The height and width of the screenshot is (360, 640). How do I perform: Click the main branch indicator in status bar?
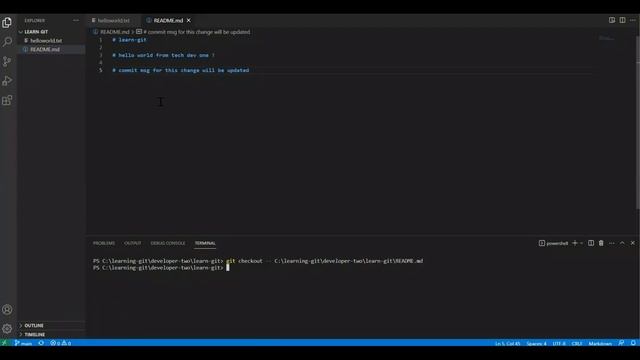point(23,343)
